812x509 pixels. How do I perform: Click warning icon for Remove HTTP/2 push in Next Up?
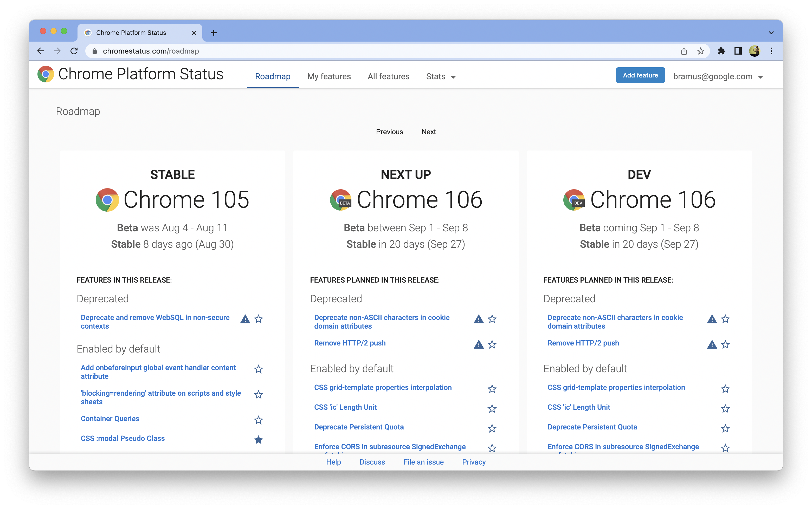click(x=479, y=344)
